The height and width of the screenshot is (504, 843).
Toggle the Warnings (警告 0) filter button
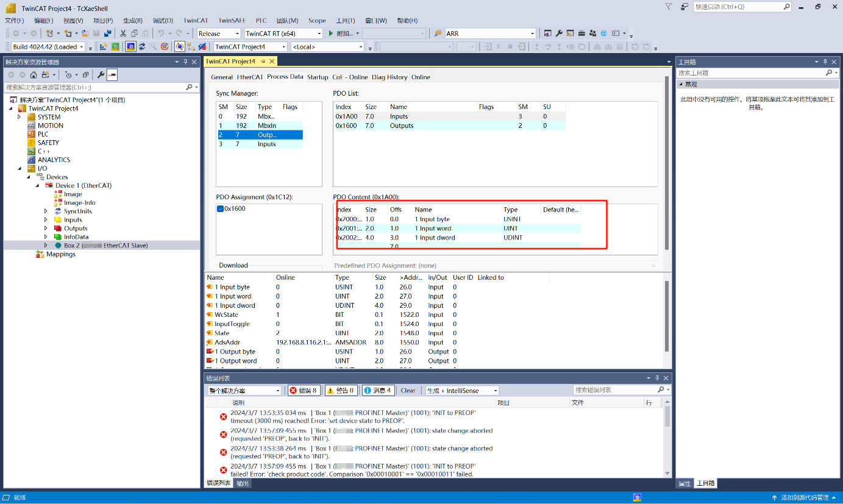tap(341, 390)
